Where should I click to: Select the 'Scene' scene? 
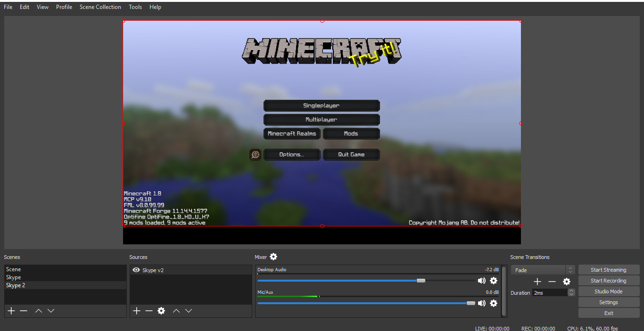click(x=66, y=269)
